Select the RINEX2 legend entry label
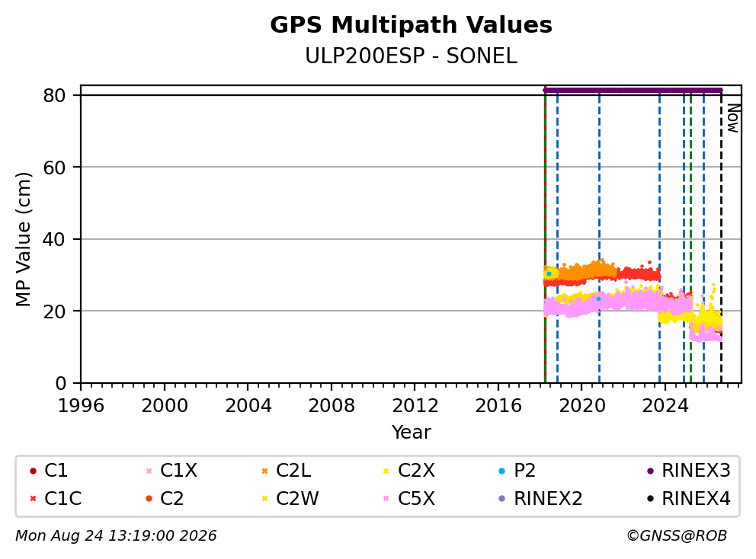The height and width of the screenshot is (559, 756). point(548,499)
